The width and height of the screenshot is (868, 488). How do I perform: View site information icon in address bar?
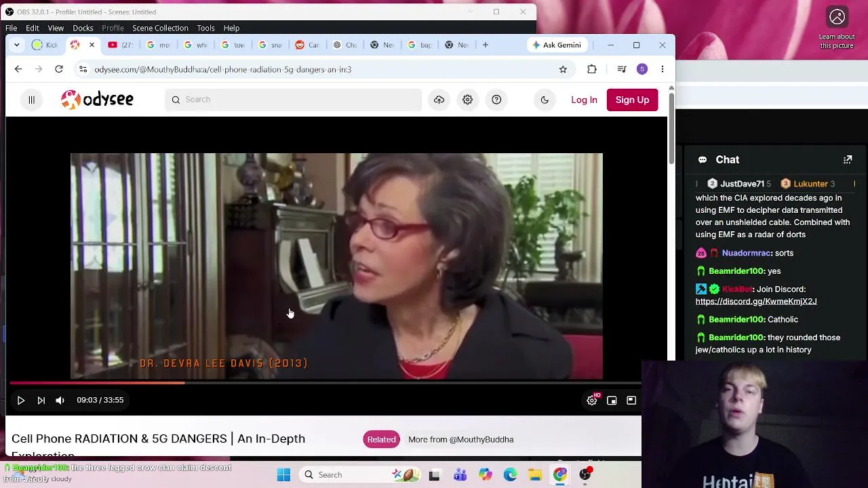[x=82, y=69]
